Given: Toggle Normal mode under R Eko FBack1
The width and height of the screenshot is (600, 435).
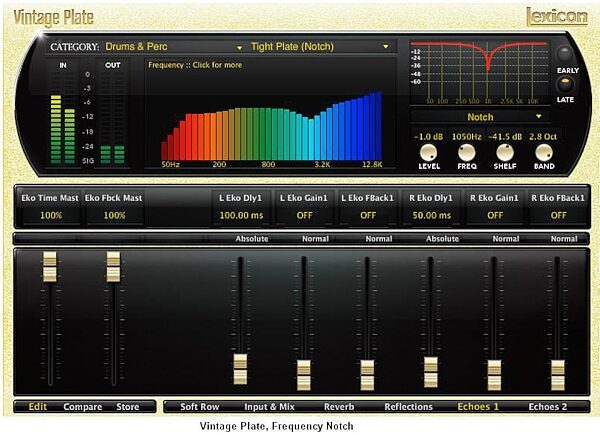Looking at the screenshot, I should tap(564, 239).
